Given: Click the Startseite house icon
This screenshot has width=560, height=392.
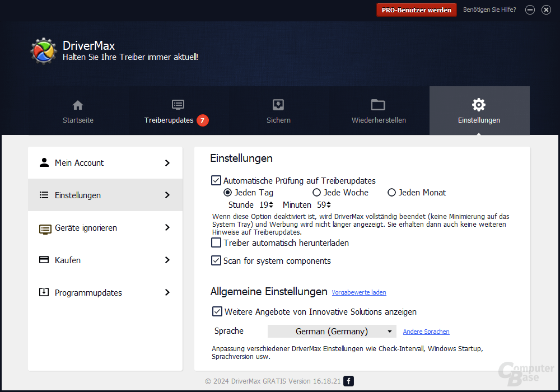Looking at the screenshot, I should [x=78, y=105].
